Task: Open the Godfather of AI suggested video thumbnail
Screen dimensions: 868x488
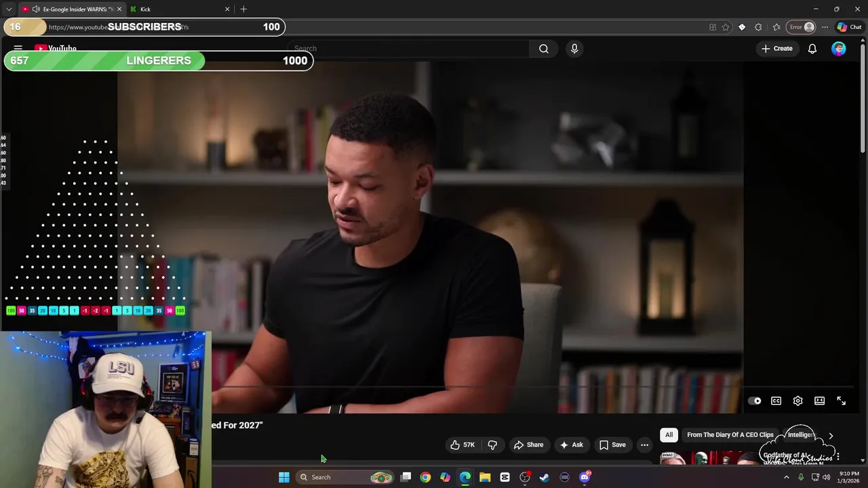Action: coord(709,459)
